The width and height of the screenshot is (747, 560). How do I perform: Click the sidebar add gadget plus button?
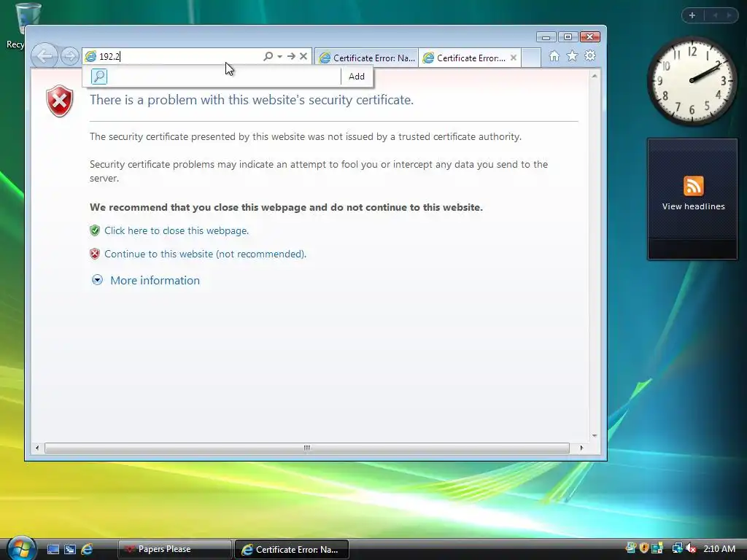coord(692,15)
